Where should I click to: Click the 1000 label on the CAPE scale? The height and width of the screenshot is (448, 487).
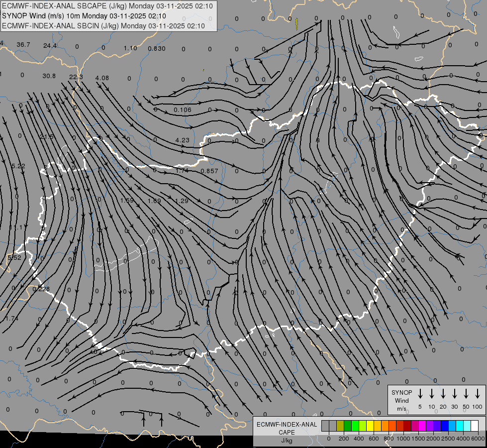(x=403, y=439)
